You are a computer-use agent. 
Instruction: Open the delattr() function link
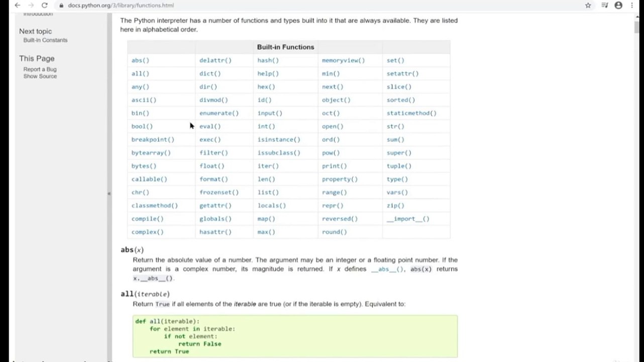(216, 60)
